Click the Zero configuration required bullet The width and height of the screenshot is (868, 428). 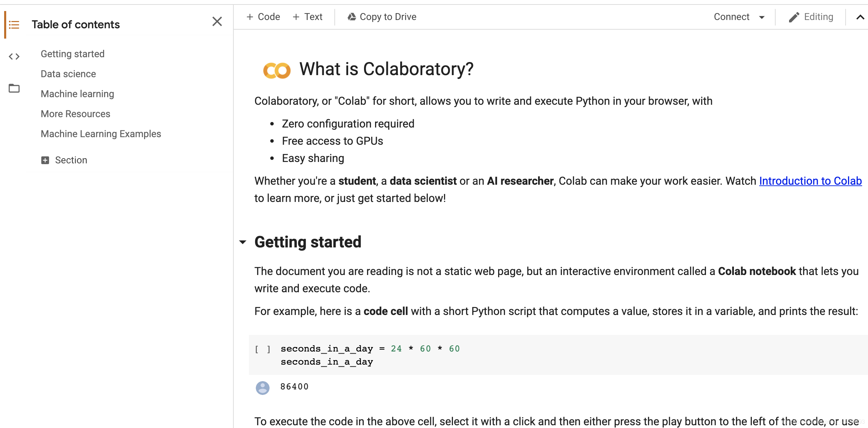[x=348, y=124]
